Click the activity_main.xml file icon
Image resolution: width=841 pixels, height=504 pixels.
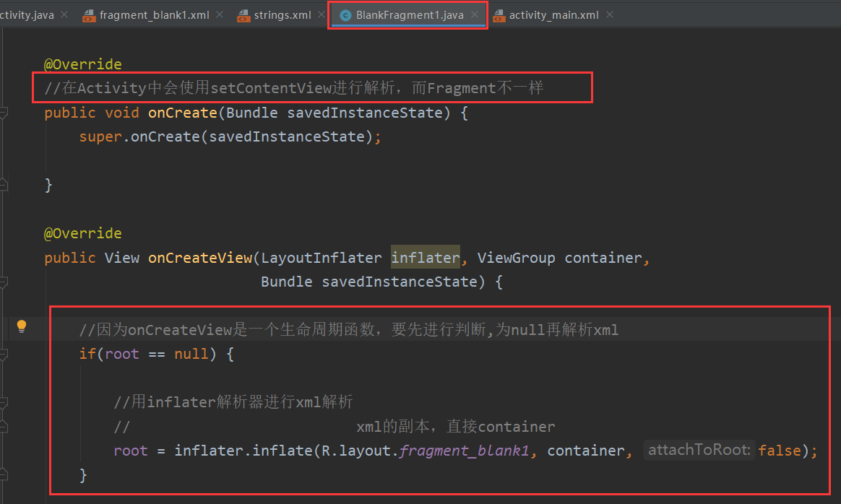[x=499, y=16]
